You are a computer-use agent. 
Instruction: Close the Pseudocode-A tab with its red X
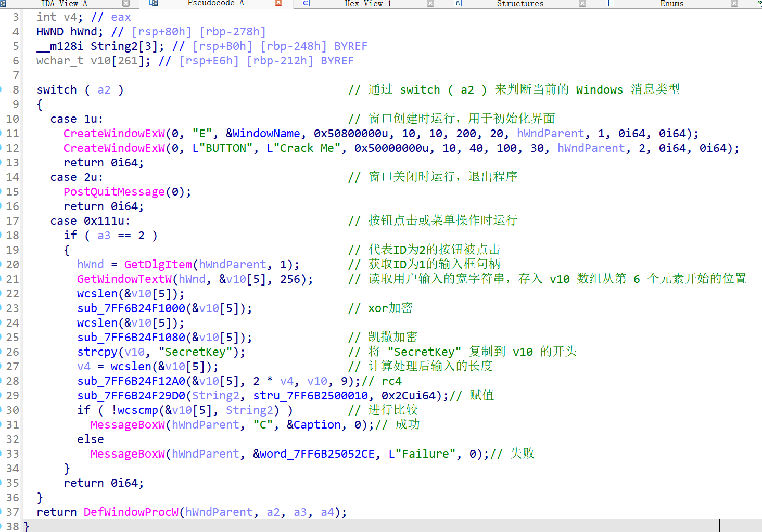(277, 3)
